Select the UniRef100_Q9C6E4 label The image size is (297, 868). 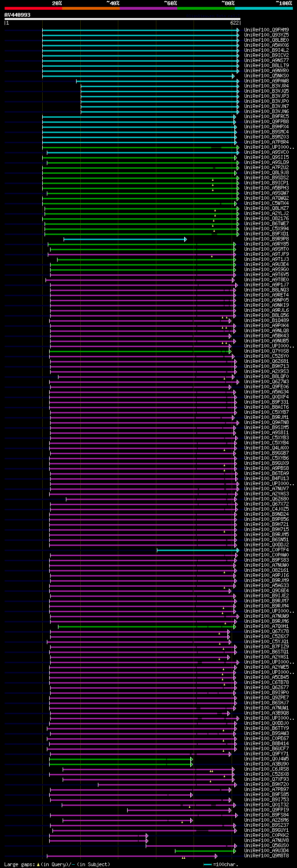[x=266, y=591]
